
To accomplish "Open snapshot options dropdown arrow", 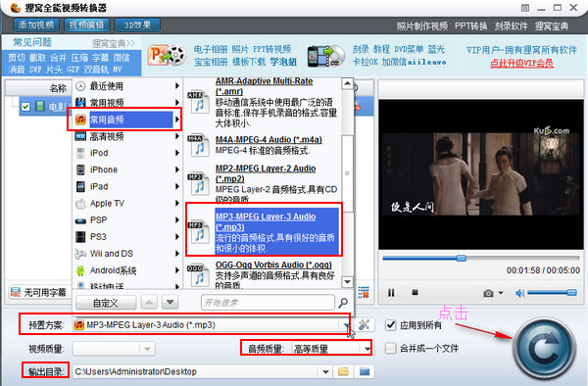I will 501,293.
